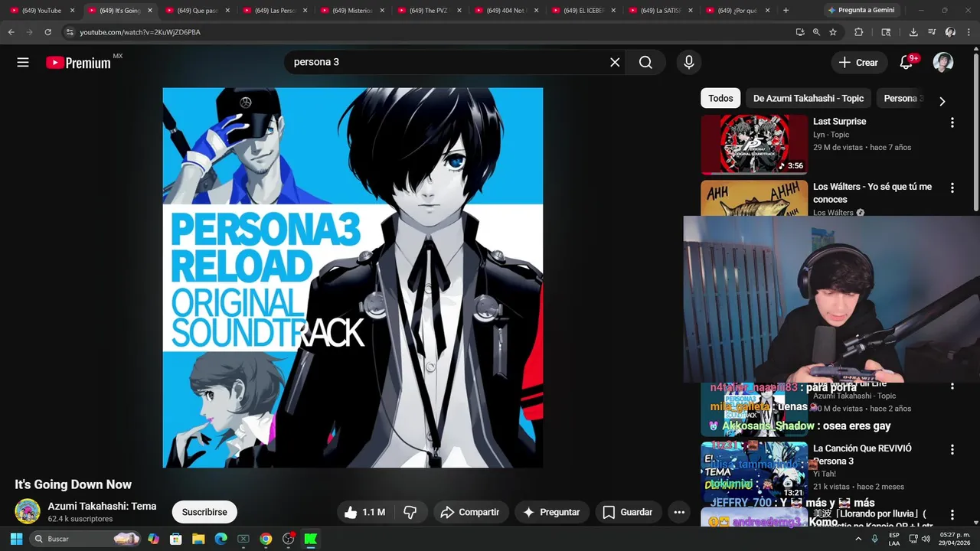
Task: Select De Azumi Takahashi - Topic chip
Action: (x=808, y=98)
